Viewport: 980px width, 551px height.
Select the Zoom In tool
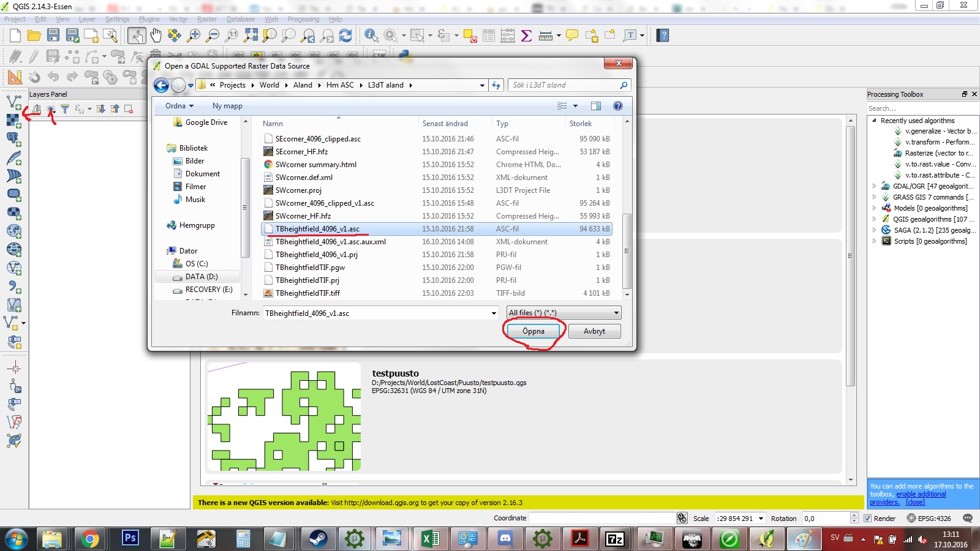(194, 36)
